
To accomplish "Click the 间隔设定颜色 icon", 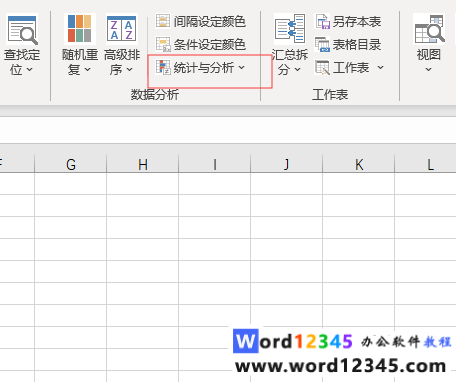I will [x=163, y=21].
